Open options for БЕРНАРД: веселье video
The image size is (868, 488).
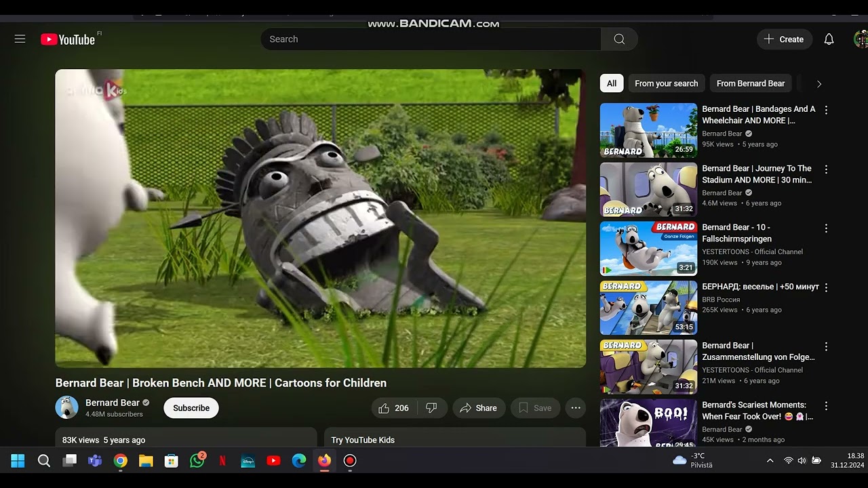coord(826,287)
